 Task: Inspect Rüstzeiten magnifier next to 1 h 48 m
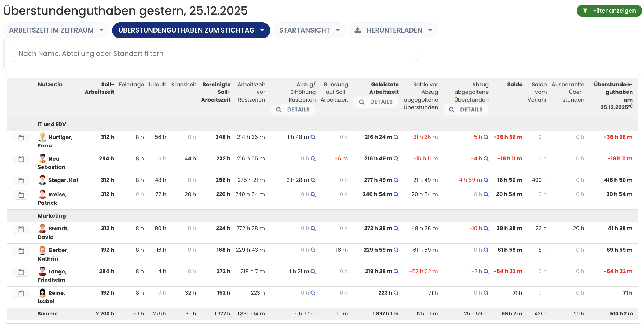pyautogui.click(x=313, y=137)
